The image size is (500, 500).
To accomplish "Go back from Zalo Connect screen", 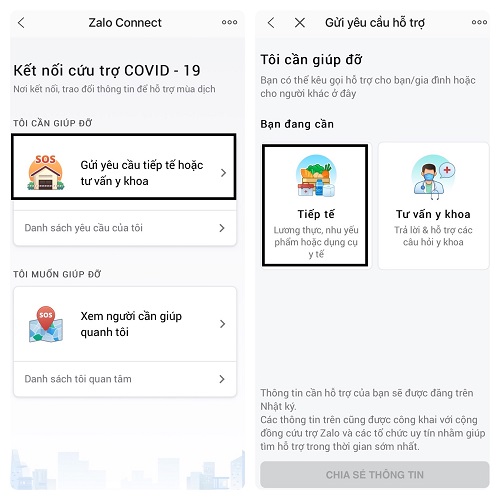I will [21, 23].
